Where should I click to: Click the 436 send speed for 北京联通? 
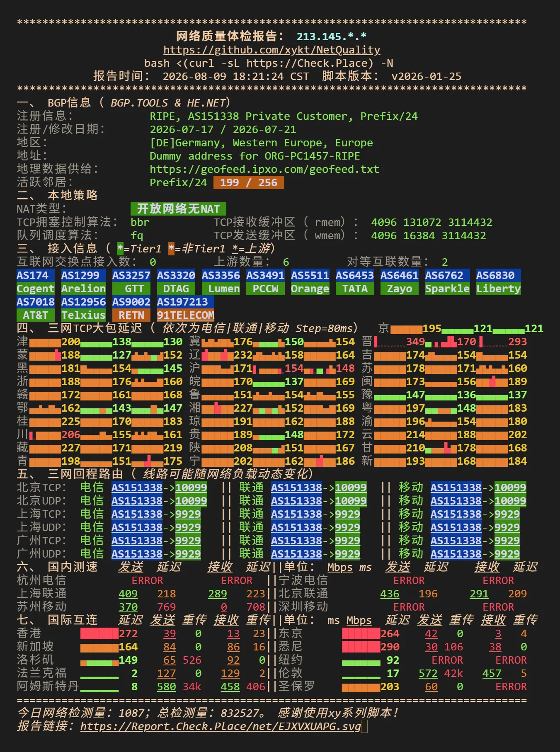390,594
